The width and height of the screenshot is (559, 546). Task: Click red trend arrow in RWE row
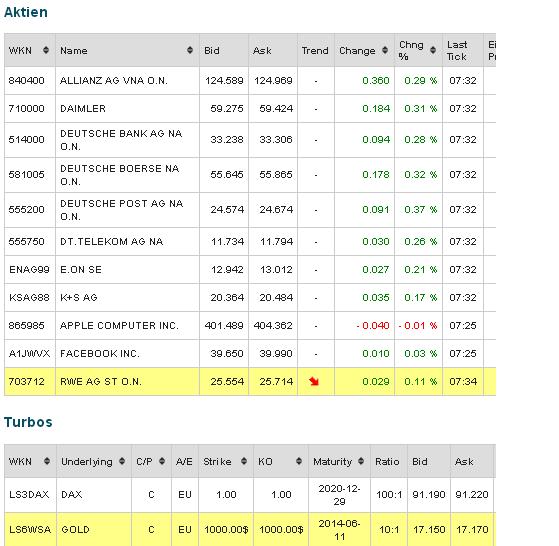click(314, 381)
